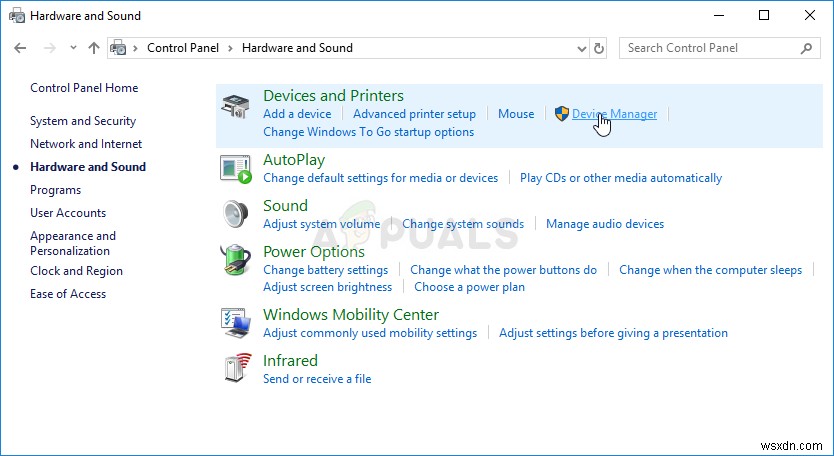834x456 pixels.
Task: Go up one level with up arrow
Action: [94, 48]
